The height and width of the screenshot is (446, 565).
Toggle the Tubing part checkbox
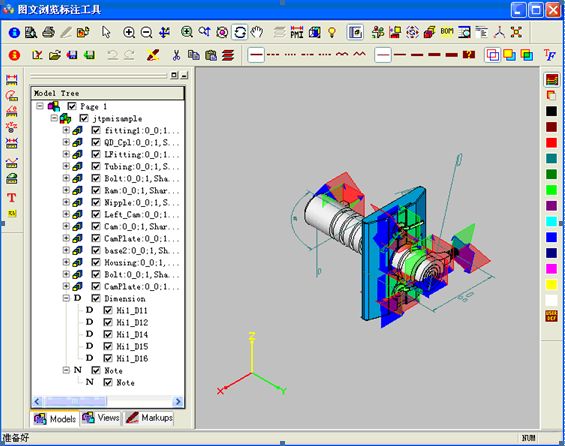point(96,166)
